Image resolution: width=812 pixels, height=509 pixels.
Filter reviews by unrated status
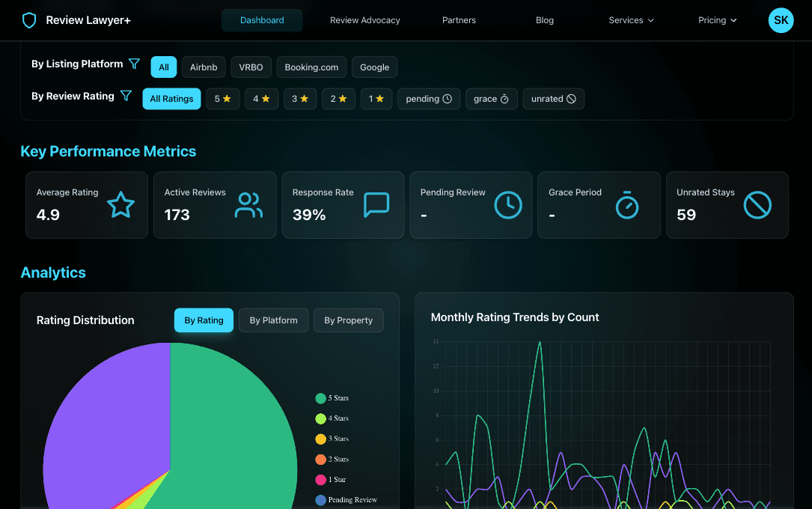[554, 99]
